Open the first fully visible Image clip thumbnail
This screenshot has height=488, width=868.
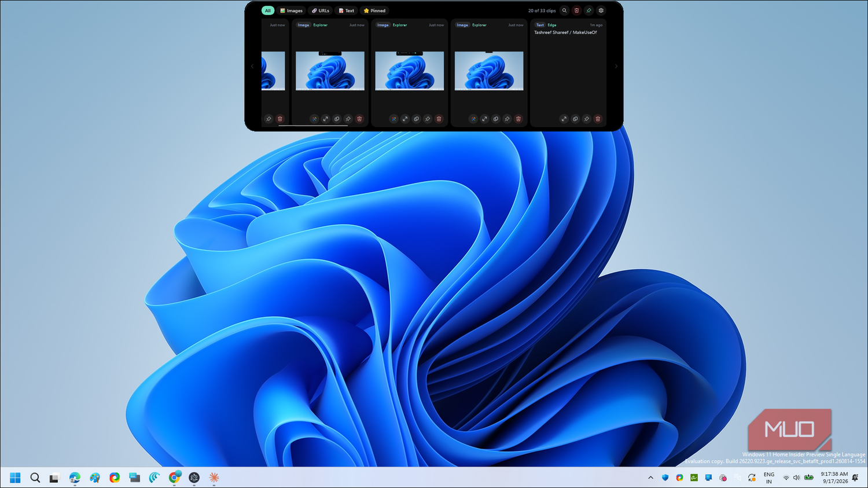(330, 71)
